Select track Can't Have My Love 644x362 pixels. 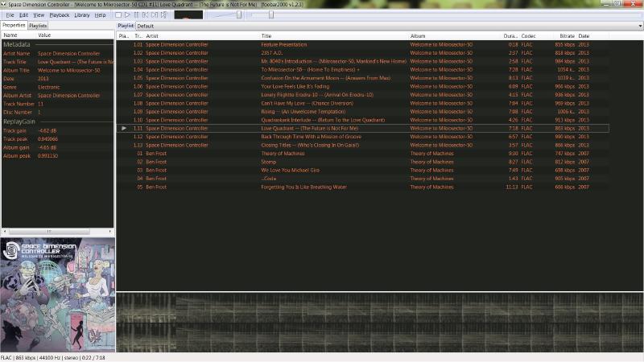363,104
